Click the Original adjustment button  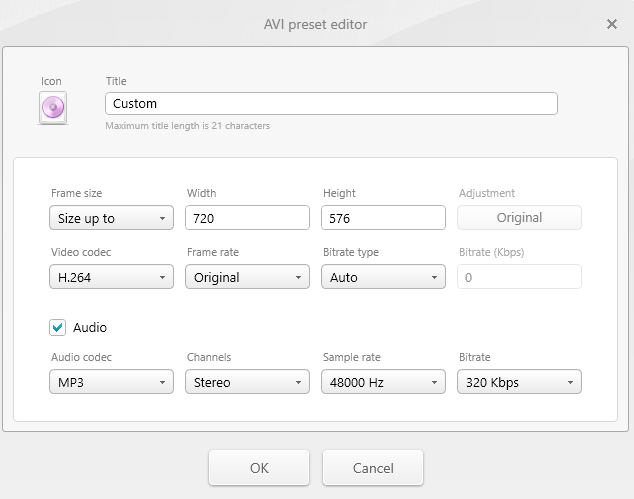[x=519, y=218]
